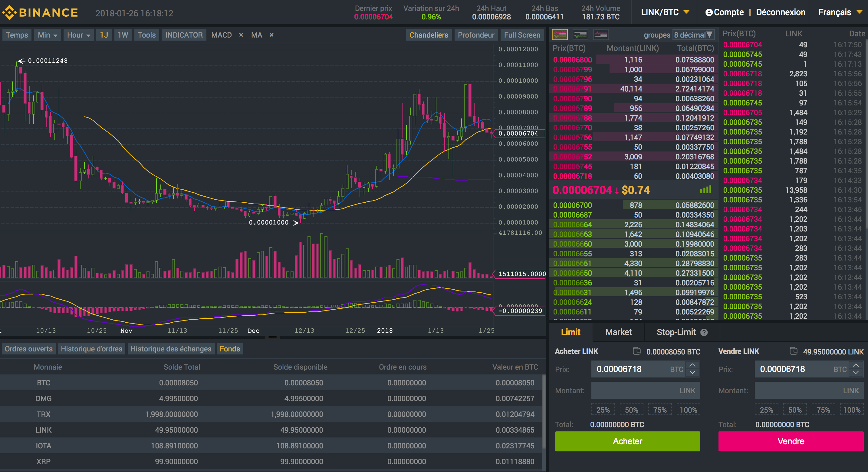
Task: Select the Market order tab
Action: pyautogui.click(x=618, y=332)
